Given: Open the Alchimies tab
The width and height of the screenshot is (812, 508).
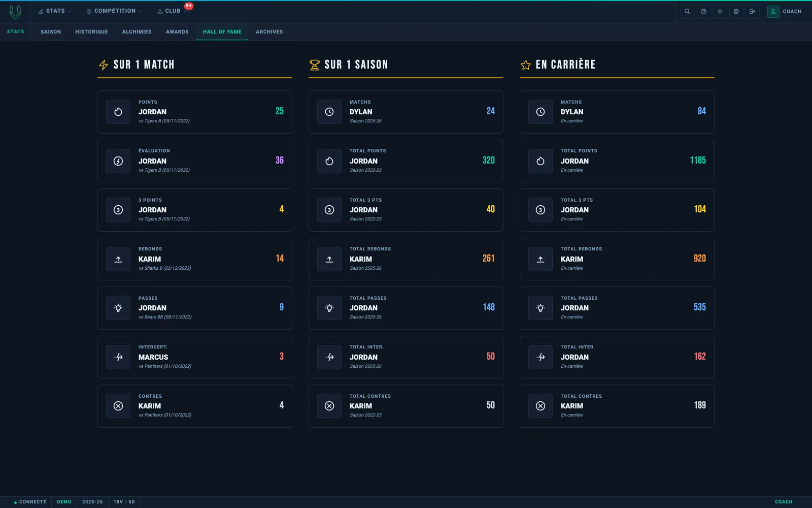Looking at the screenshot, I should [x=137, y=31].
